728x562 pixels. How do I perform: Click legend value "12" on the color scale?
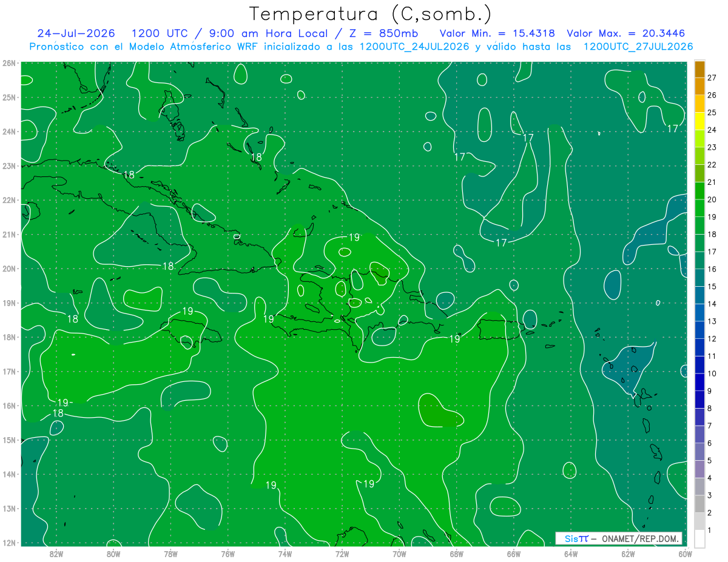pos(712,339)
